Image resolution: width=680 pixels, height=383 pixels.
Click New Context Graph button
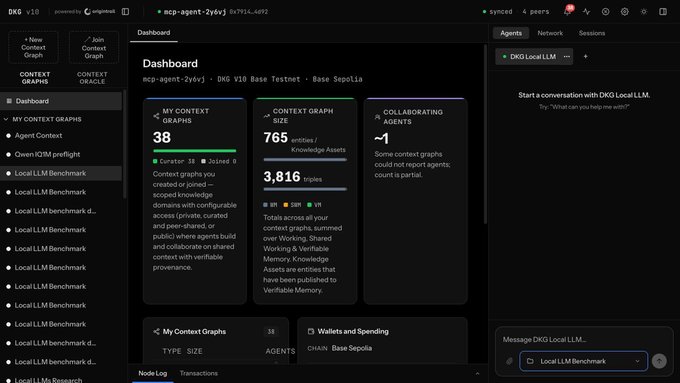(33, 47)
